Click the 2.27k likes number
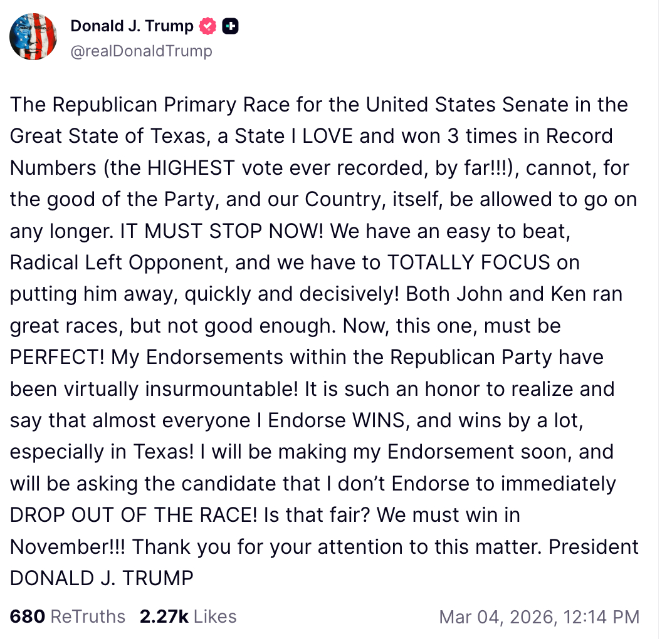Screen dimensions: 672x639 tap(164, 616)
